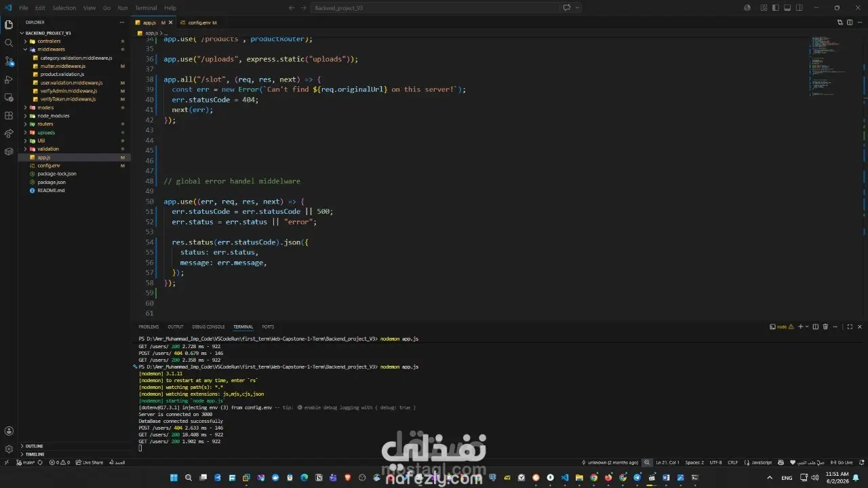Open terminal panel more actions ellipsis
Viewport: 868px width, 488px height.
(x=835, y=326)
